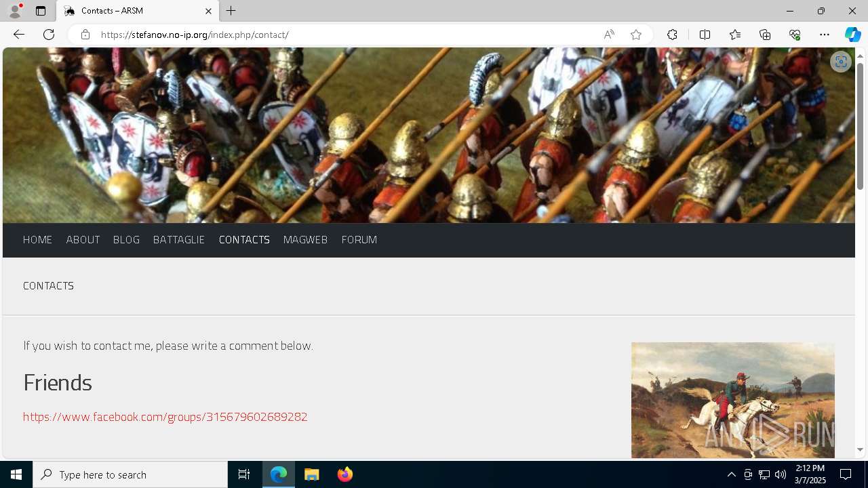
Task: Open Collections panel
Action: (765, 35)
